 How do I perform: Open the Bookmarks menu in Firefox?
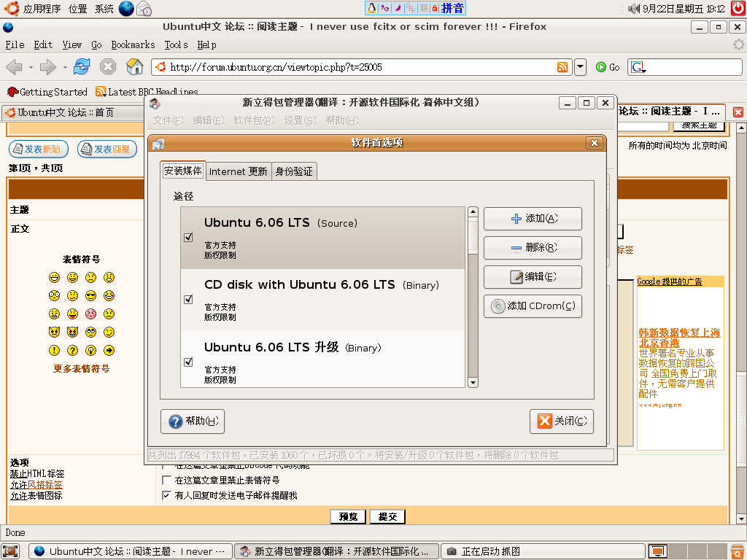[x=133, y=44]
